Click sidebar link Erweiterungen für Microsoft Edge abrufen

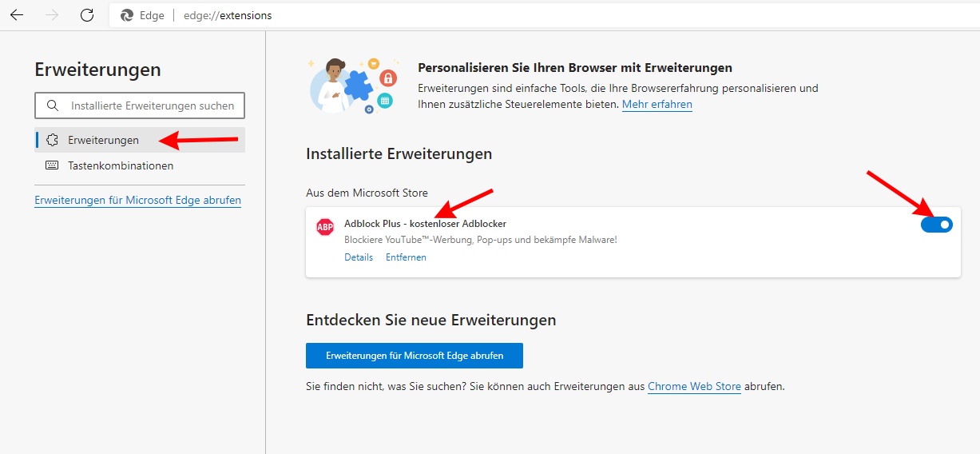tap(137, 200)
